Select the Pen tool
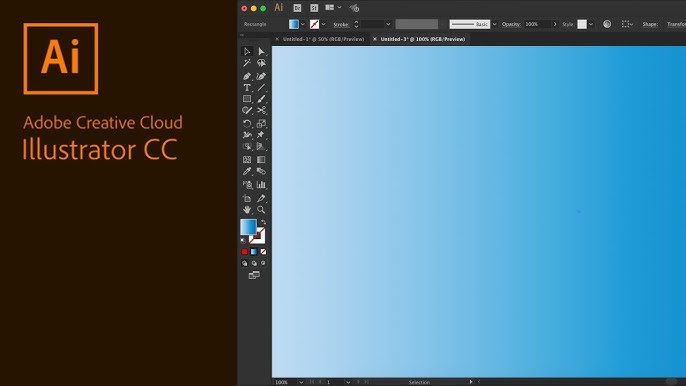The height and width of the screenshot is (386, 686). (x=247, y=76)
